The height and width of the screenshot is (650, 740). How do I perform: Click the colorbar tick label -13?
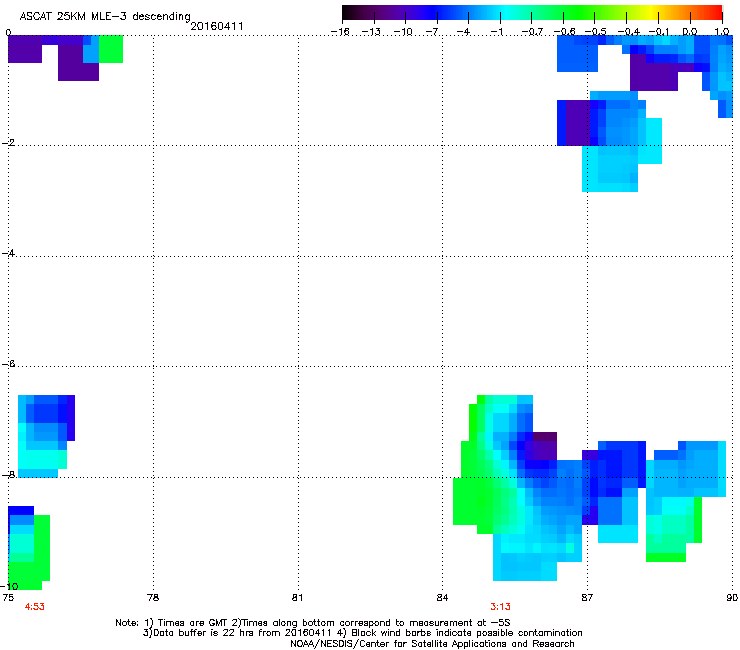pyautogui.click(x=371, y=32)
